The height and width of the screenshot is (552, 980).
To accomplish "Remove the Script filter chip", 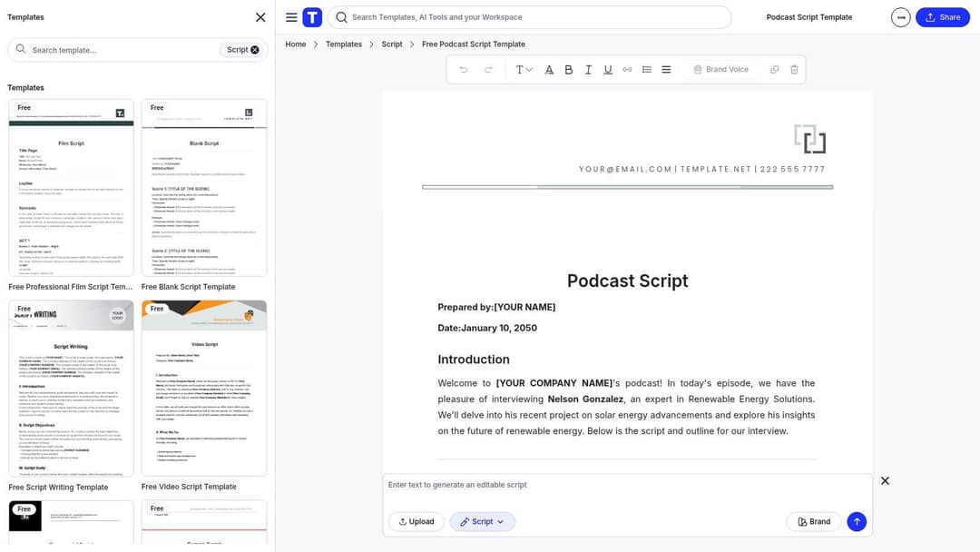I will tap(255, 50).
